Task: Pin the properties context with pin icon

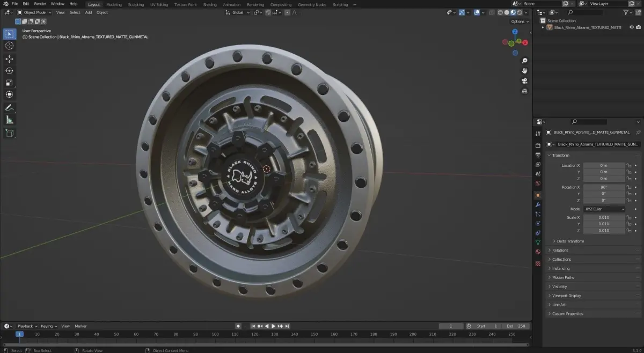Action: (x=638, y=132)
